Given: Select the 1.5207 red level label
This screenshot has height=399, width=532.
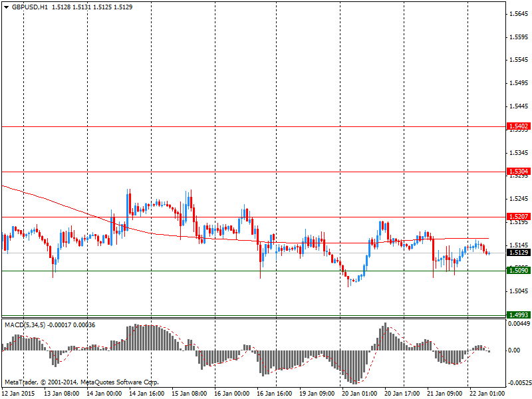Looking at the screenshot, I should pos(518,217).
